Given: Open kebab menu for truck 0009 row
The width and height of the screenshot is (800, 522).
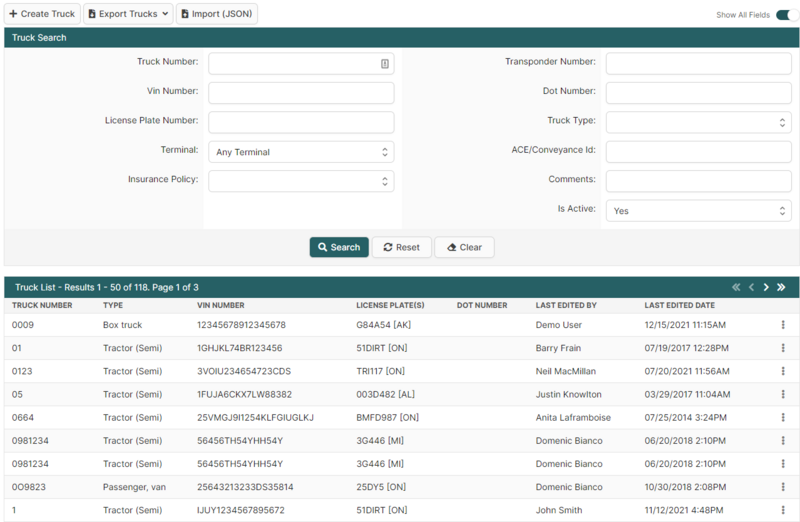Looking at the screenshot, I should point(783,325).
